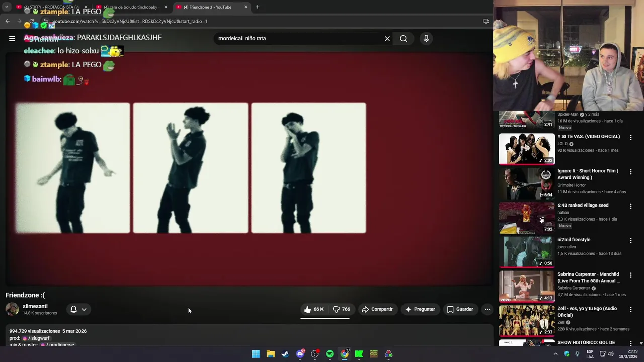Viewport: 644px width, 362px height.
Task: Open Kick app from the taskbar
Action: tap(359, 354)
